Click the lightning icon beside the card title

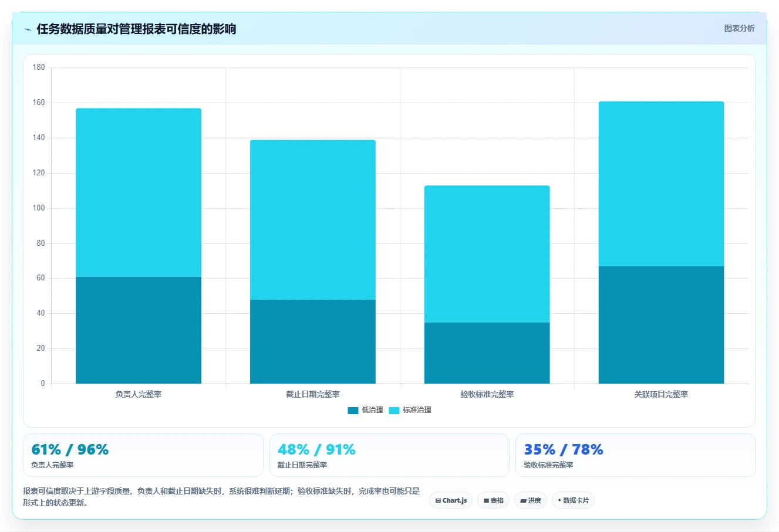pos(28,29)
